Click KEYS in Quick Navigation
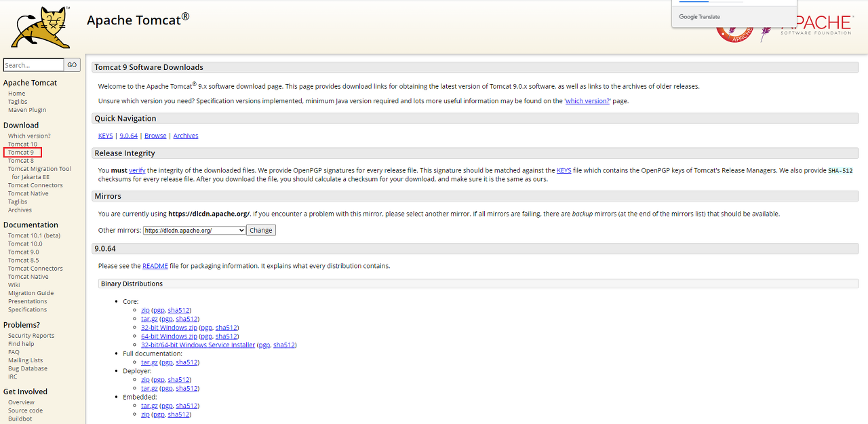The image size is (868, 424). click(x=106, y=136)
